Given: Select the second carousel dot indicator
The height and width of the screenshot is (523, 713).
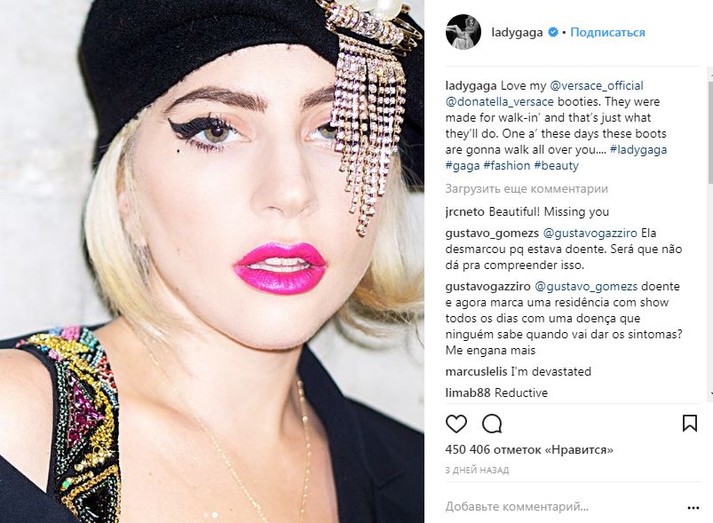Looking at the screenshot, I should 215,515.
